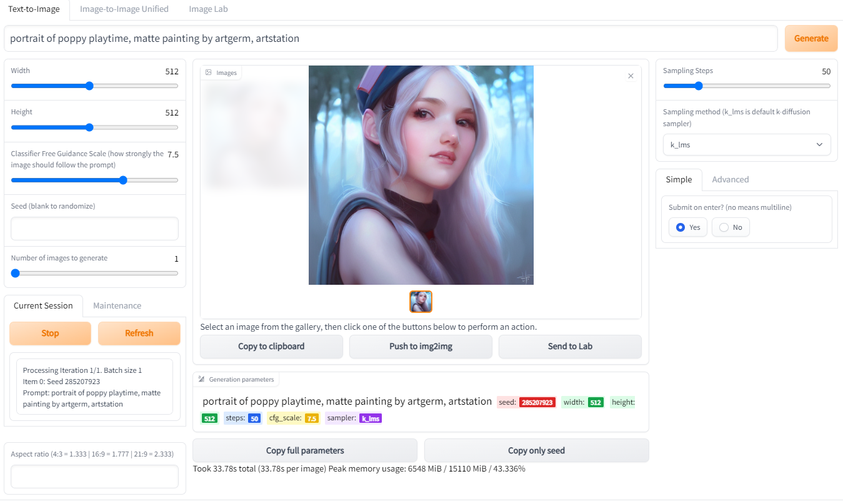Open the Maintenance tab

117,305
